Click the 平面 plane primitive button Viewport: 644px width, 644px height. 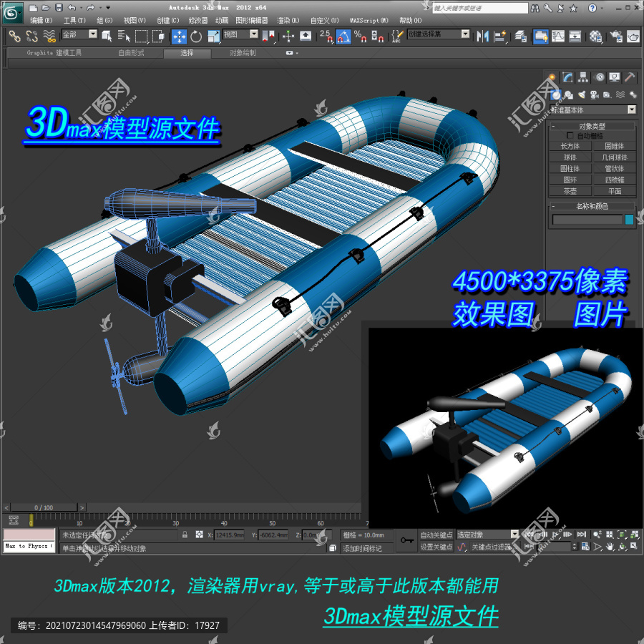(615, 191)
